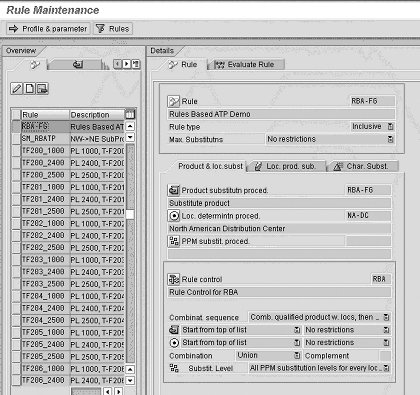The width and height of the screenshot is (420, 395).
Task: Switch to the Rule tab in Details
Action: click(x=183, y=65)
